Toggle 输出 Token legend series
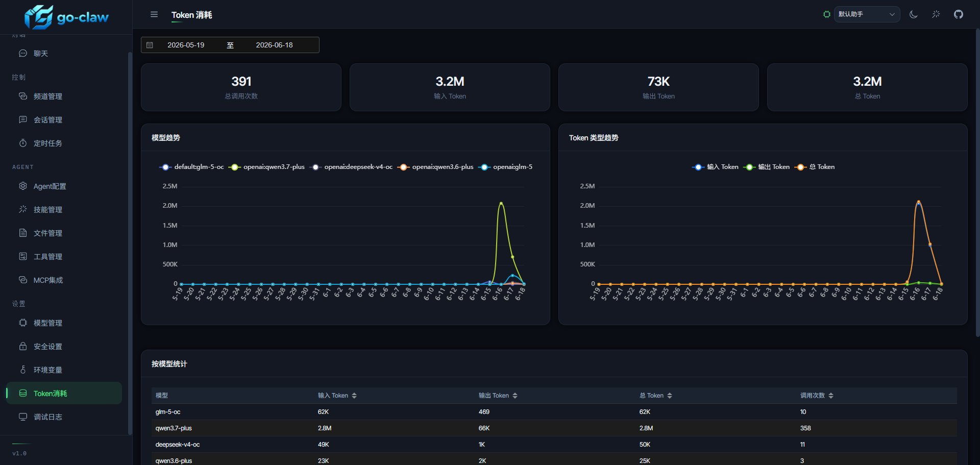Image resolution: width=980 pixels, height=465 pixels. tap(767, 167)
